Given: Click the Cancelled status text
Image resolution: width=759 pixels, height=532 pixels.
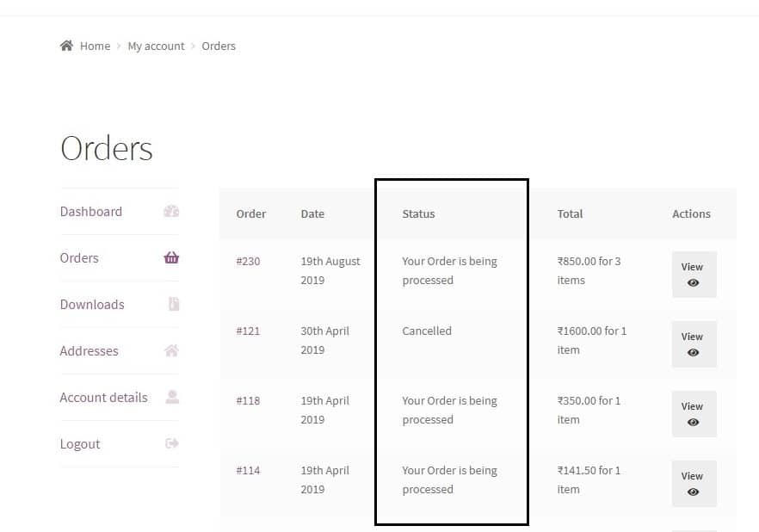Looking at the screenshot, I should (x=427, y=331).
